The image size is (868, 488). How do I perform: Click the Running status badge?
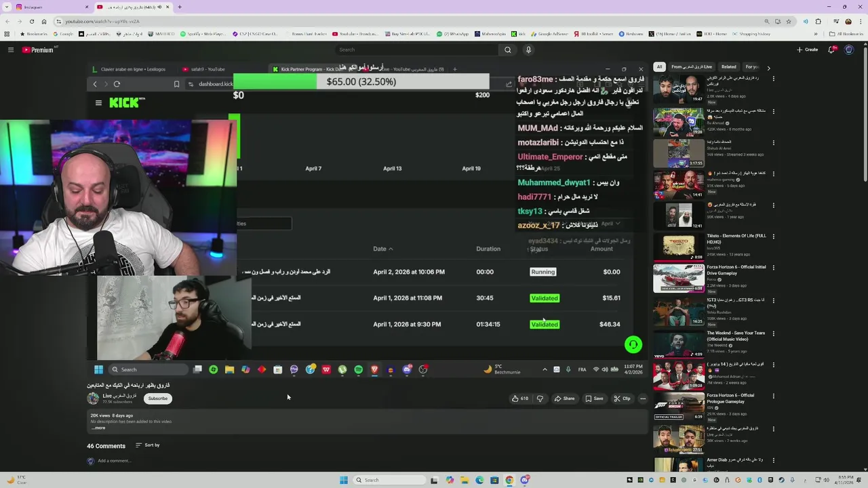[542, 272]
